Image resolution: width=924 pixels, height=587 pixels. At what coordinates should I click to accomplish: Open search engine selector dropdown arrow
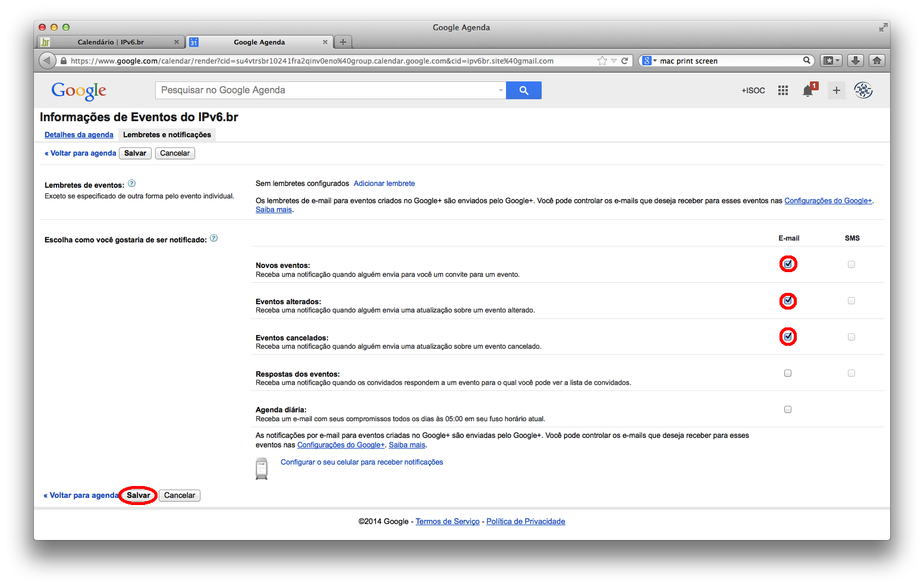click(x=655, y=61)
